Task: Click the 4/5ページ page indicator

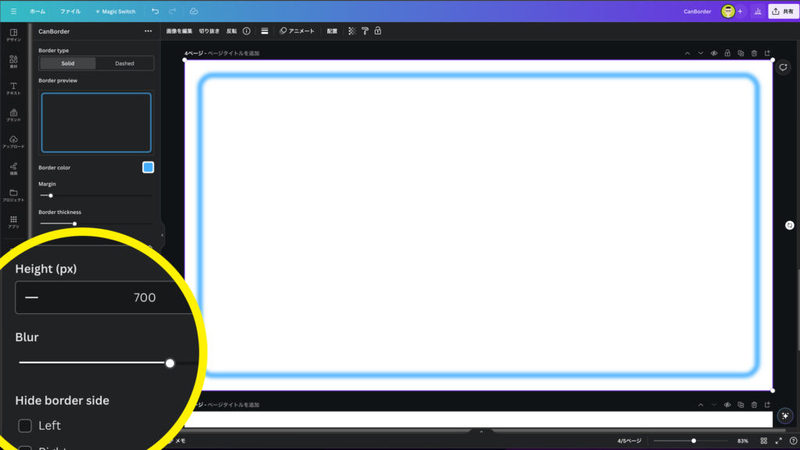Action: pos(629,441)
